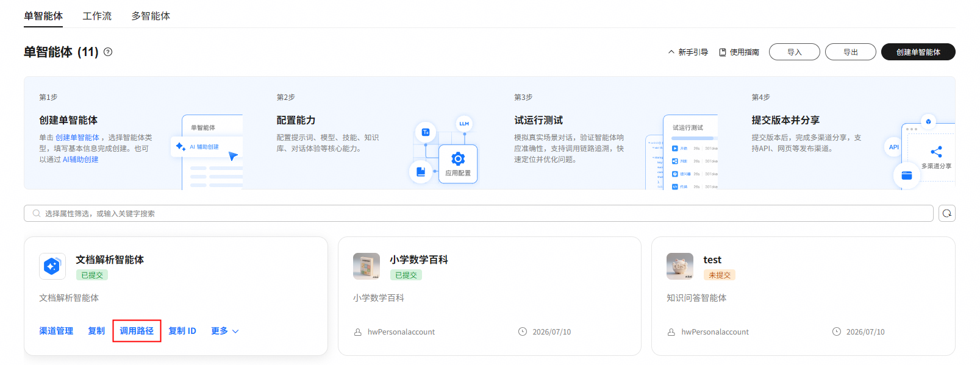Click the LLM circle icon in step 2
This screenshot has height=365, width=980.
coord(464,124)
